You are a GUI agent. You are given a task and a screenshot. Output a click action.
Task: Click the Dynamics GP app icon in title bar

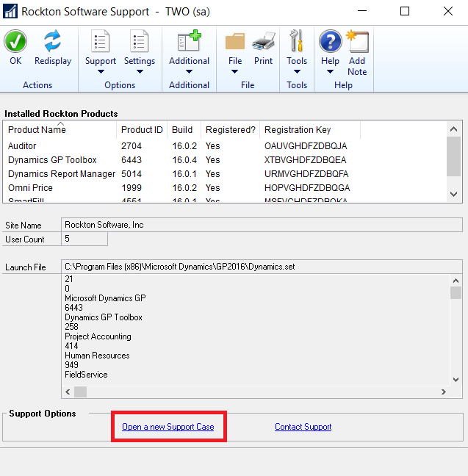pos(10,12)
